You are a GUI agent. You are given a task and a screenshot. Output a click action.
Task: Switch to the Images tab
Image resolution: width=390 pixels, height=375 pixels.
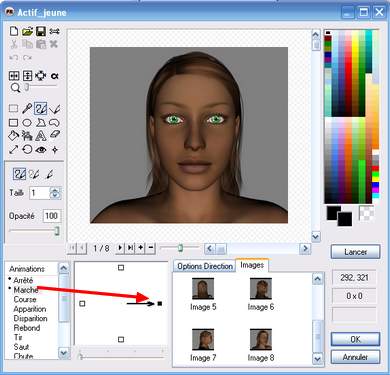252,265
